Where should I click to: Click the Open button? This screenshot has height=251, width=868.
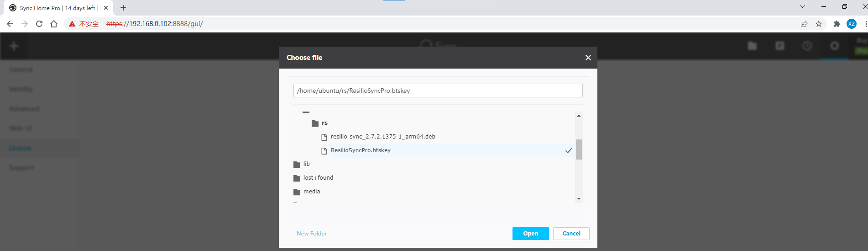point(530,234)
